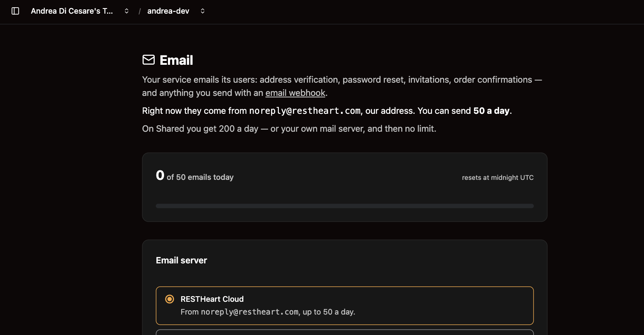This screenshot has width=644, height=335.
Task: Follow the email webhook link
Action: [295, 93]
